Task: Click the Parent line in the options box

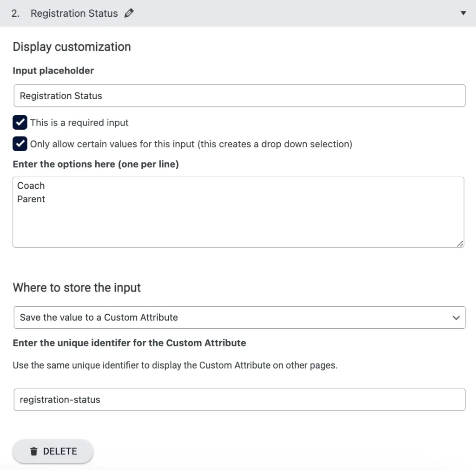Action: pyautogui.click(x=31, y=199)
